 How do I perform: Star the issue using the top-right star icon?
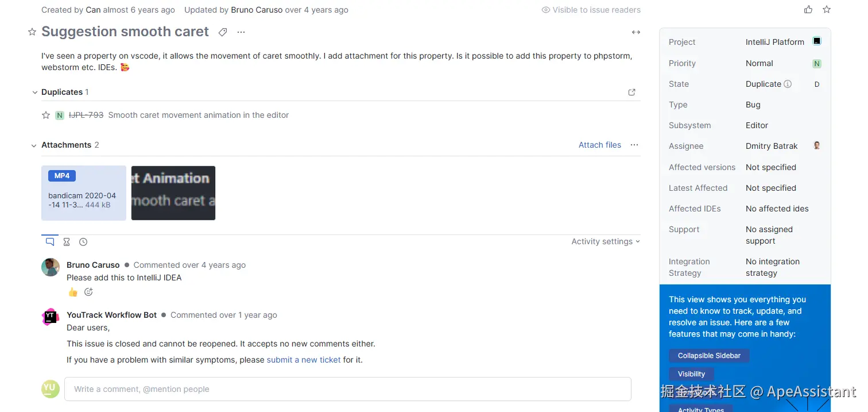pyautogui.click(x=827, y=10)
